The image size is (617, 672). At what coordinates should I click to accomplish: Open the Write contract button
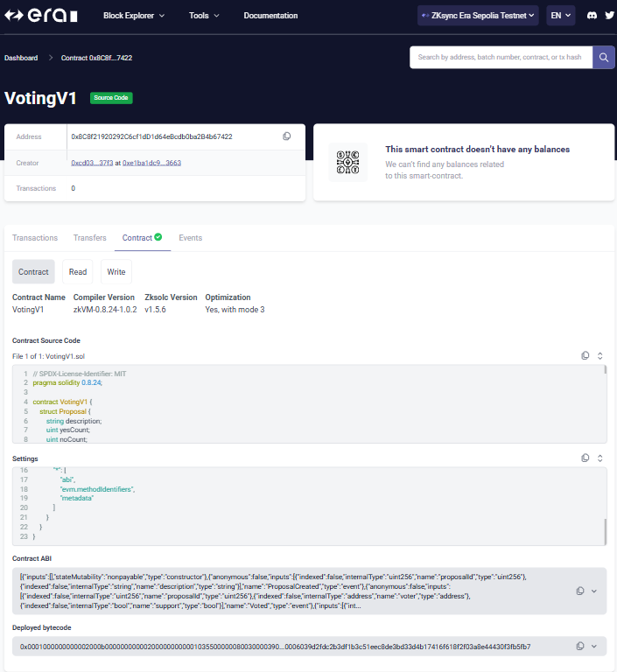(116, 272)
